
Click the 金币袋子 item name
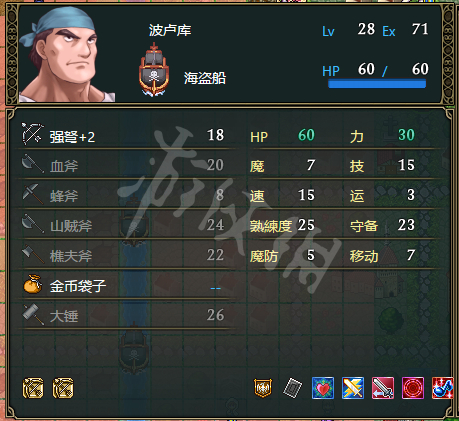coord(78,286)
